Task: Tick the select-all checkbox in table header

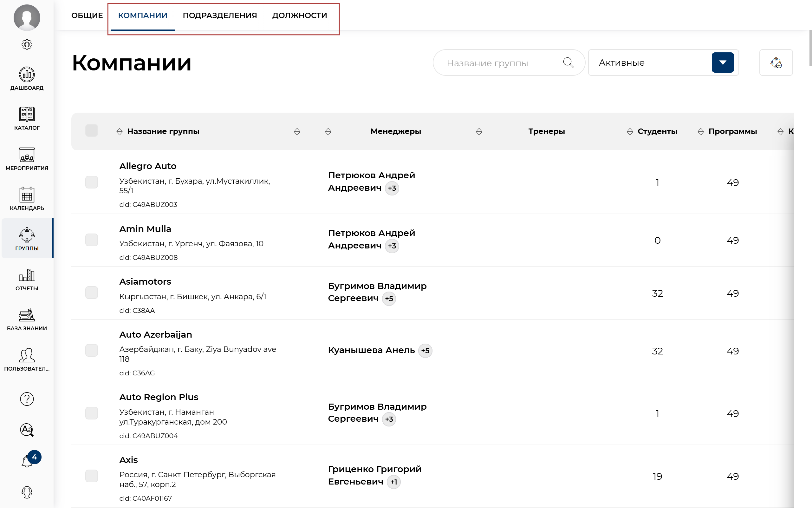Action: click(x=91, y=131)
